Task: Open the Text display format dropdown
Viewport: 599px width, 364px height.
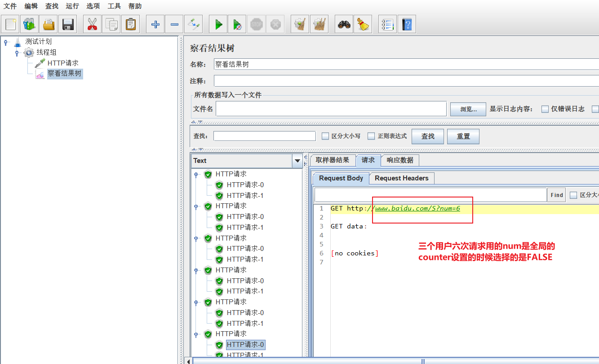Action: click(296, 160)
